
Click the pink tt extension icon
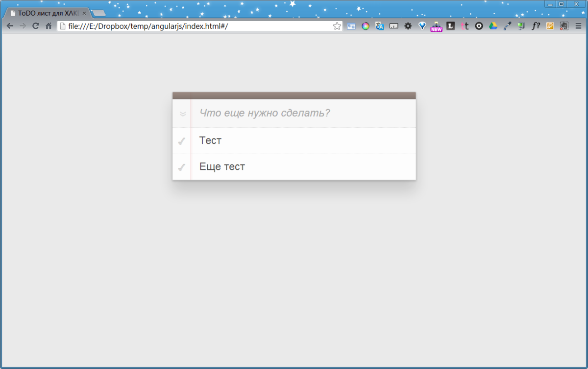(x=465, y=26)
